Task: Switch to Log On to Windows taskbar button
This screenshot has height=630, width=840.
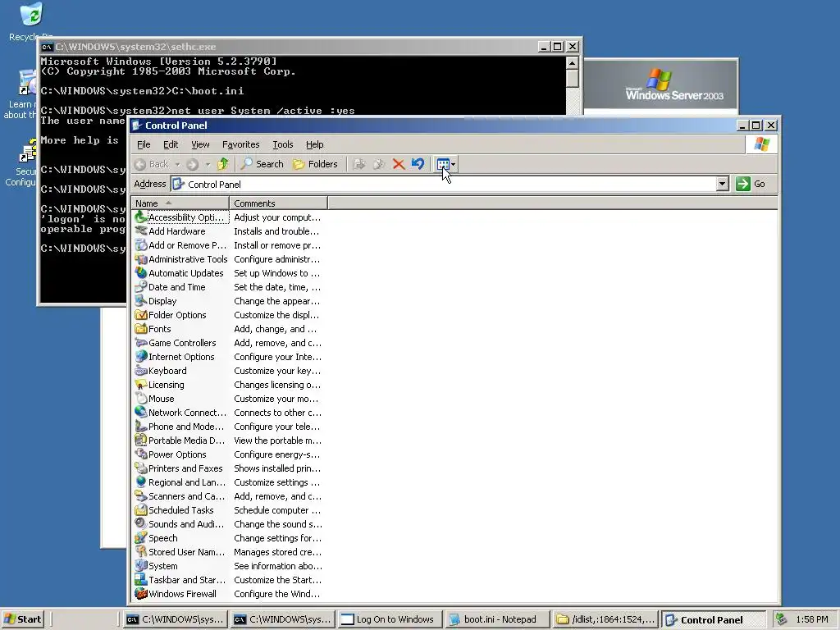Action: coord(390,619)
